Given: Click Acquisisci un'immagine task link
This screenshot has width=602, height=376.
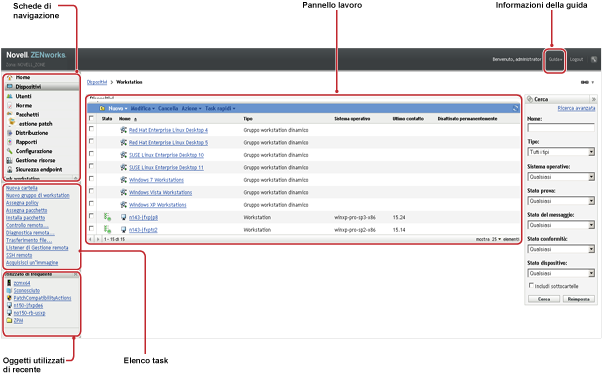Looking at the screenshot, I should click(x=32, y=263).
